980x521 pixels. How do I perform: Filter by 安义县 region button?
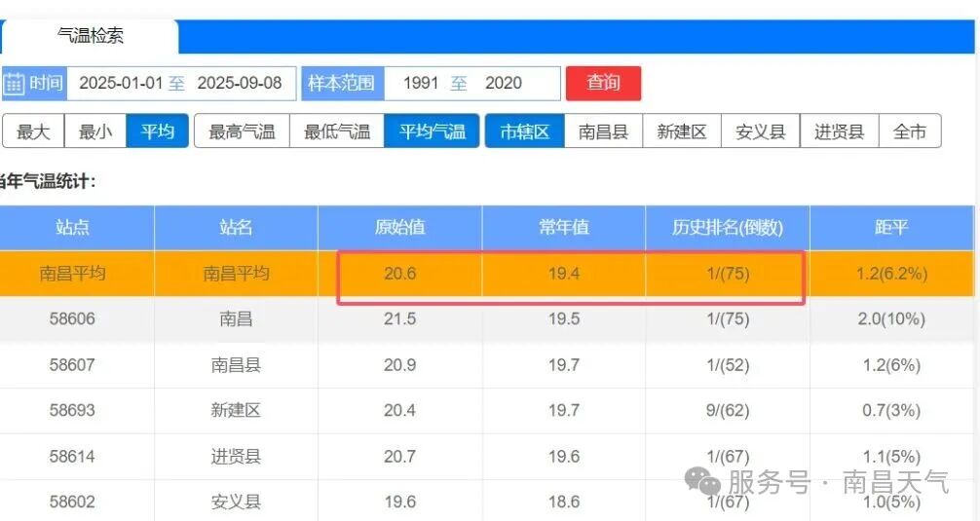(761, 131)
